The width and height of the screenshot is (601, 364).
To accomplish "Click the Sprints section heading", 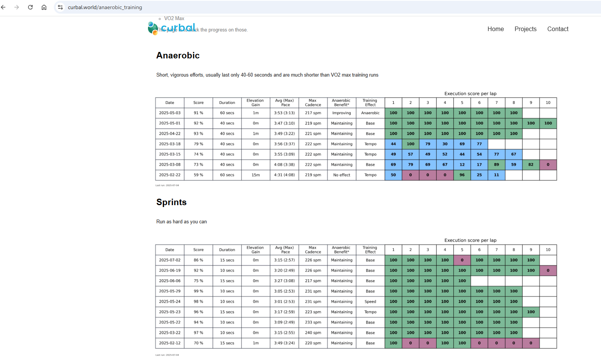I will click(171, 202).
